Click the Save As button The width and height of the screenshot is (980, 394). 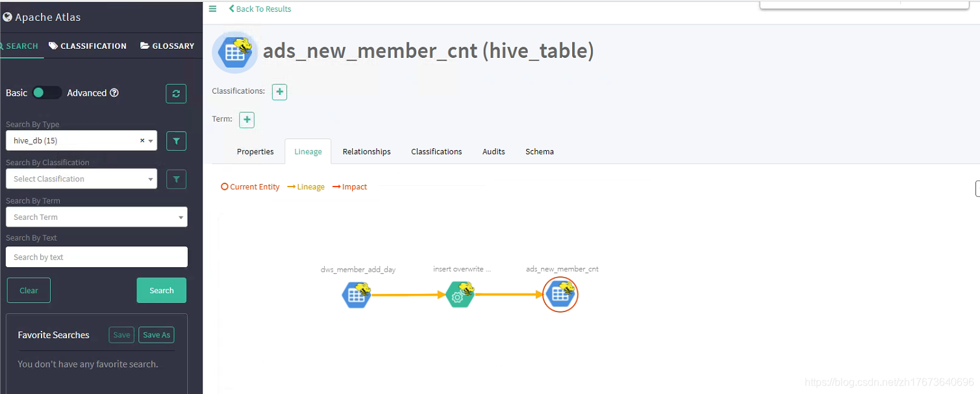[x=157, y=335]
